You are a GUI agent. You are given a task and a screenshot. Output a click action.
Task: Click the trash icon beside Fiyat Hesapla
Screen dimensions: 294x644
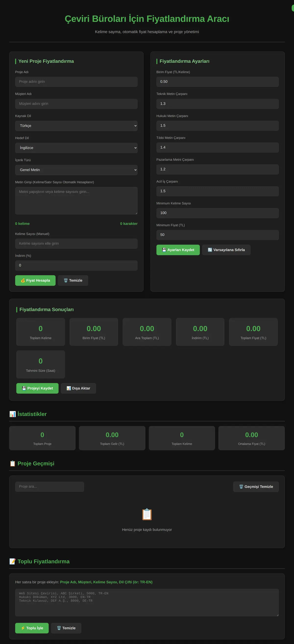66,281
